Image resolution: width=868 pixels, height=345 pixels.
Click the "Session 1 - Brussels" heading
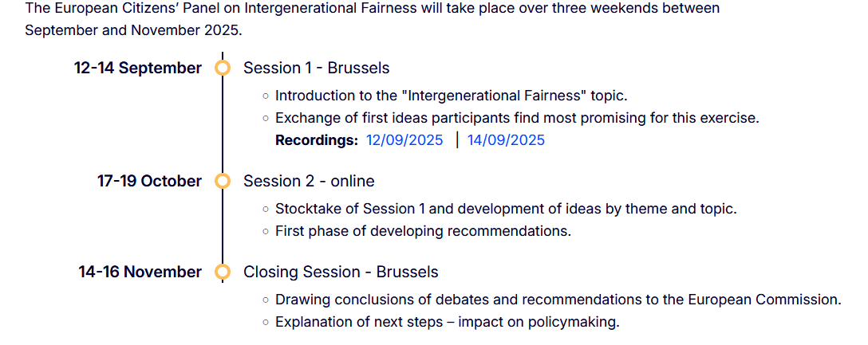[316, 69]
